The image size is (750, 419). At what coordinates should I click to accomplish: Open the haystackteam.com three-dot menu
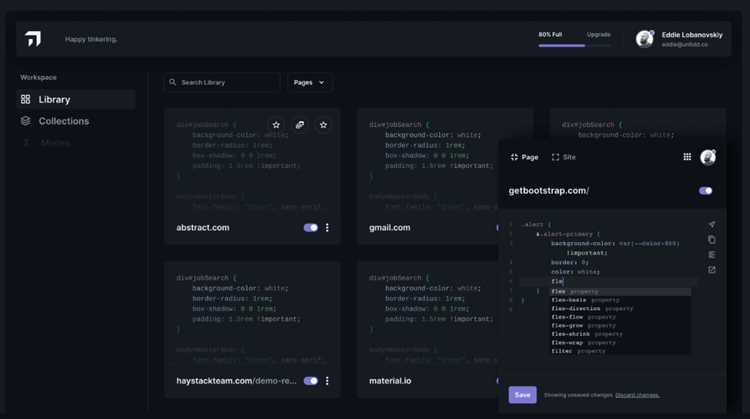tap(327, 381)
